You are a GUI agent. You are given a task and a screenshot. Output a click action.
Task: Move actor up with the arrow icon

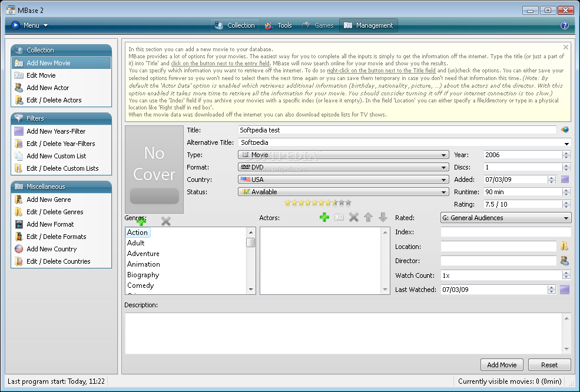(368, 217)
